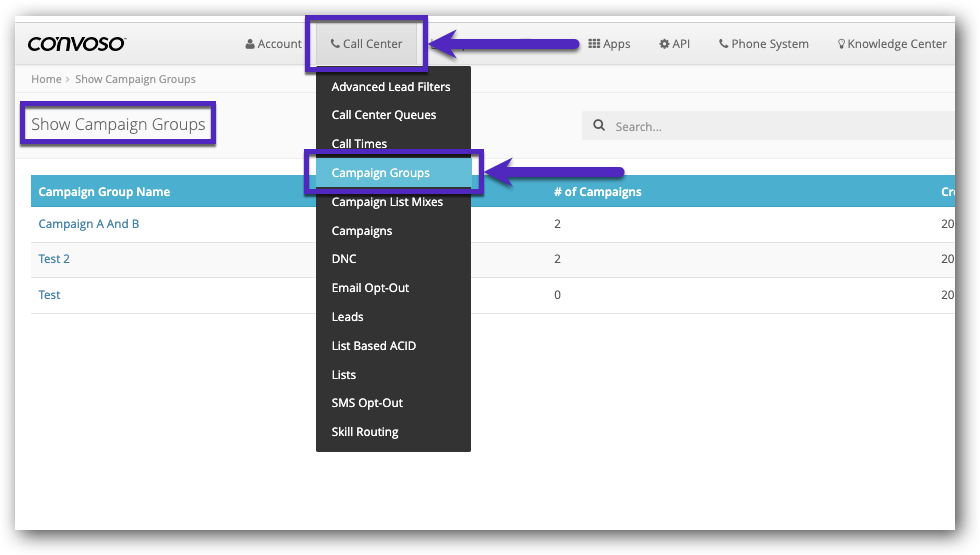Open the Apps menu
Viewport: 980px width, 555px height.
point(609,44)
